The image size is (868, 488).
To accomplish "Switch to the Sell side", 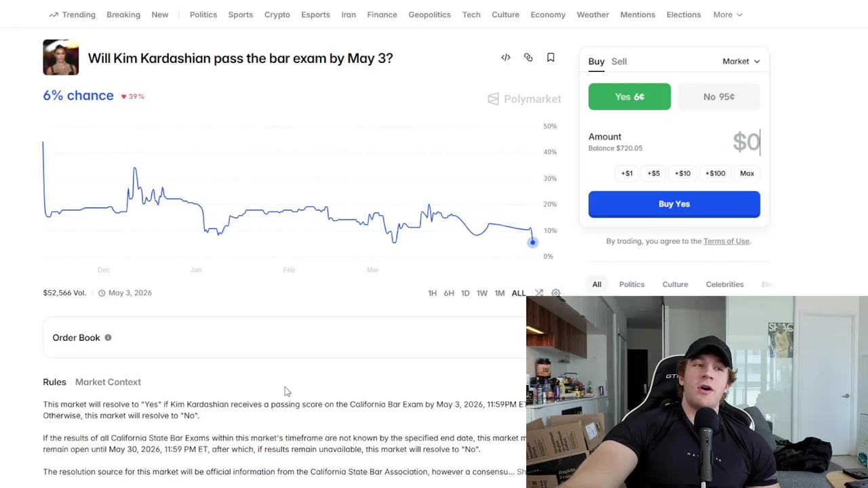I will (619, 61).
